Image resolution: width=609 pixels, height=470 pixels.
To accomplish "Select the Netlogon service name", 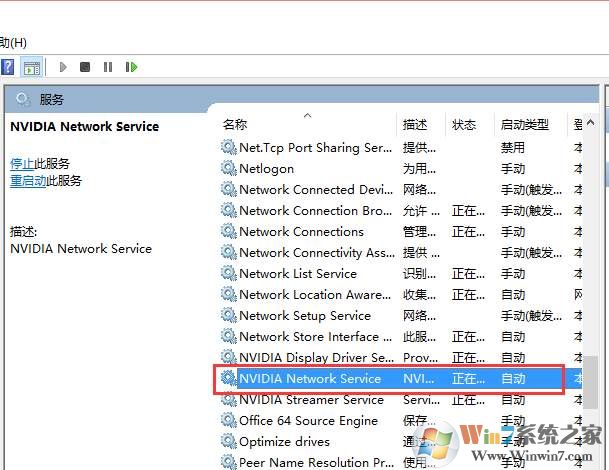I will (x=266, y=169).
